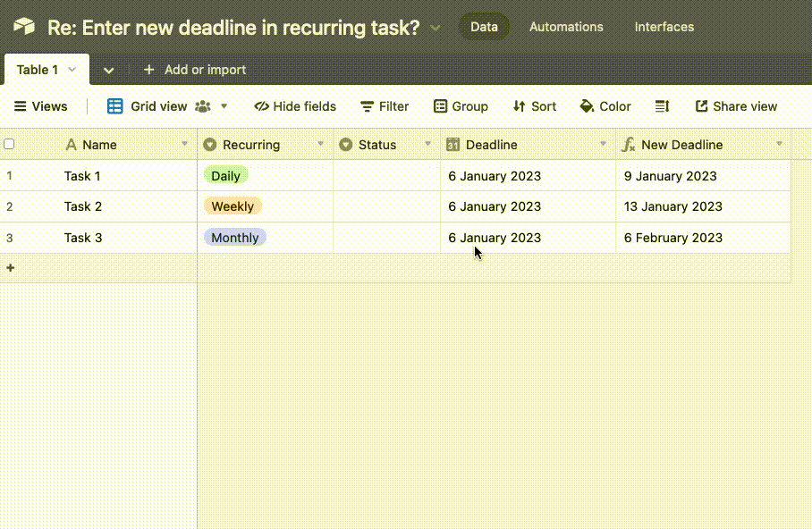Click row number 3
This screenshot has height=529, width=812.
[9, 238]
